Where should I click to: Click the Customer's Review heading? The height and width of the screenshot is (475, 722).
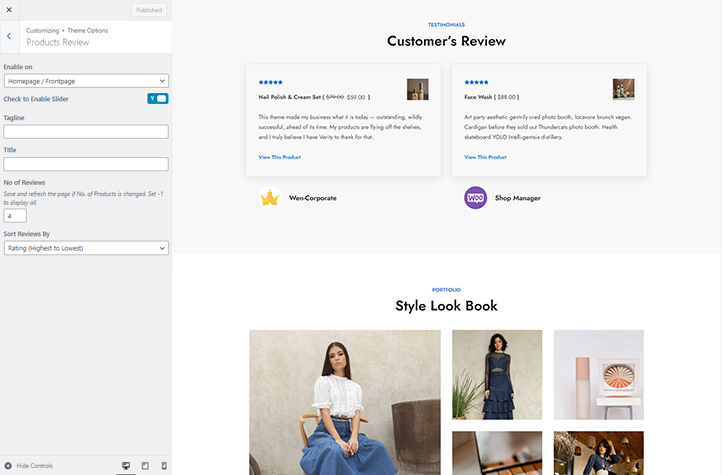point(446,41)
